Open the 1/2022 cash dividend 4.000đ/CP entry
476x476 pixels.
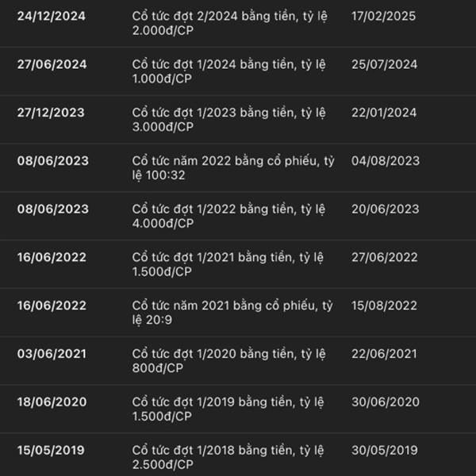228,217
